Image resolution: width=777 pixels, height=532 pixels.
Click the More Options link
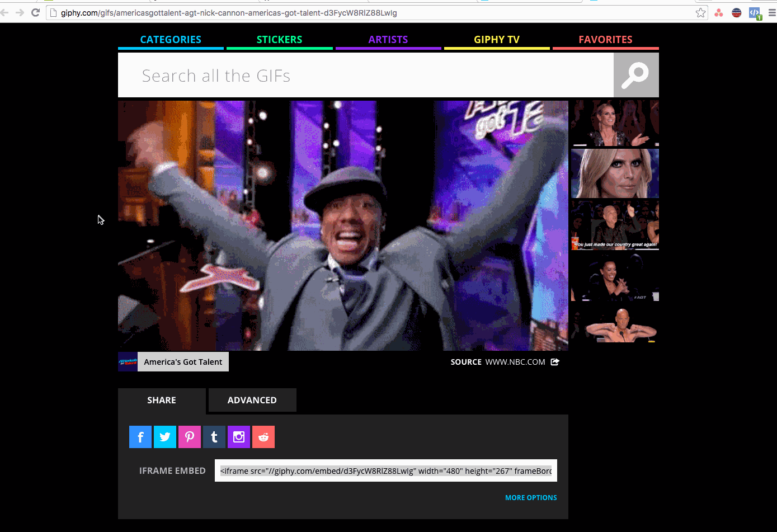531,498
